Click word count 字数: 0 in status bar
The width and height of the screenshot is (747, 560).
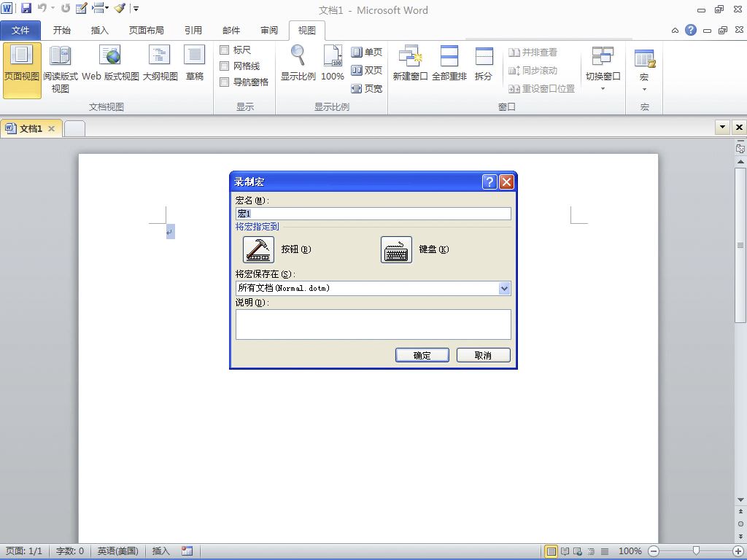pyautogui.click(x=69, y=551)
